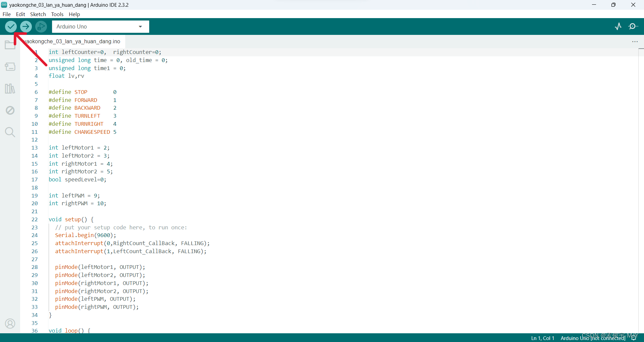Open the Help menu
The height and width of the screenshot is (342, 644).
click(74, 14)
